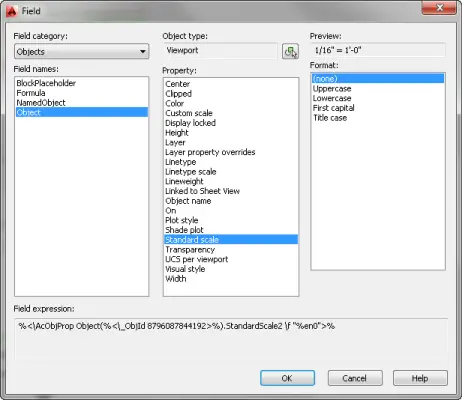Select First capital format

334,108
